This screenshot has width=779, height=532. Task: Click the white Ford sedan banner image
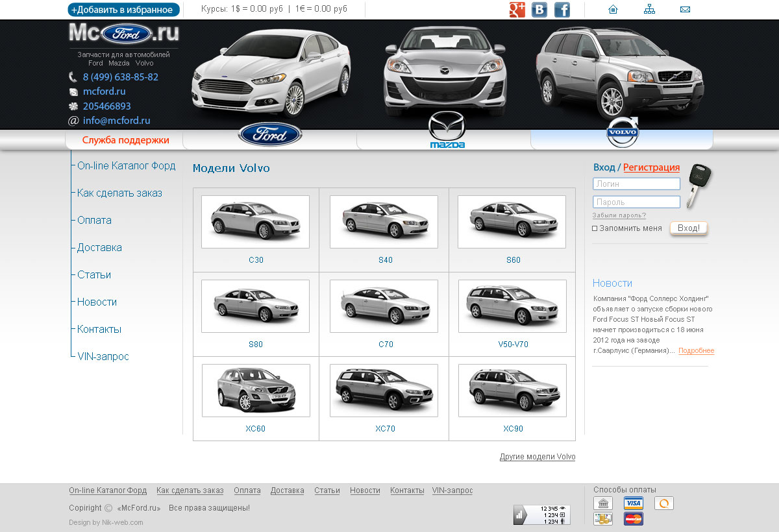click(x=271, y=72)
